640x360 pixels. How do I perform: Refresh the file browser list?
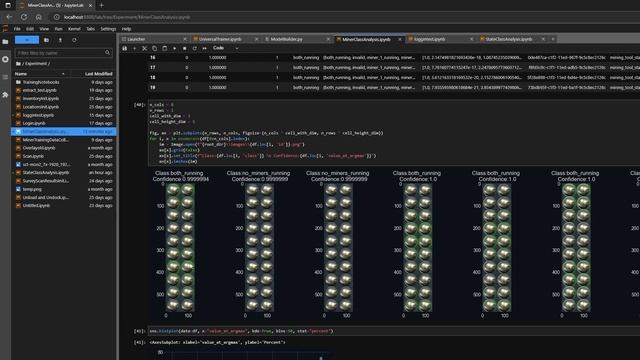point(74,40)
